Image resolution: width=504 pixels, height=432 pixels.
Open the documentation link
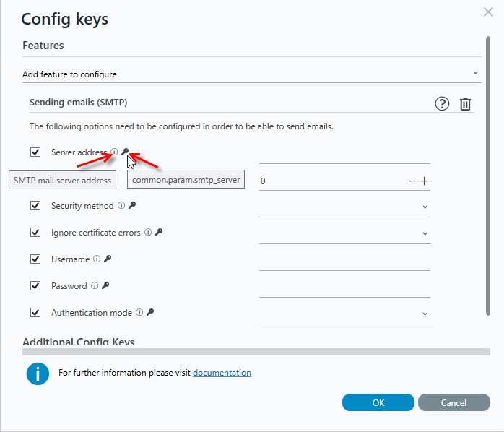point(222,373)
